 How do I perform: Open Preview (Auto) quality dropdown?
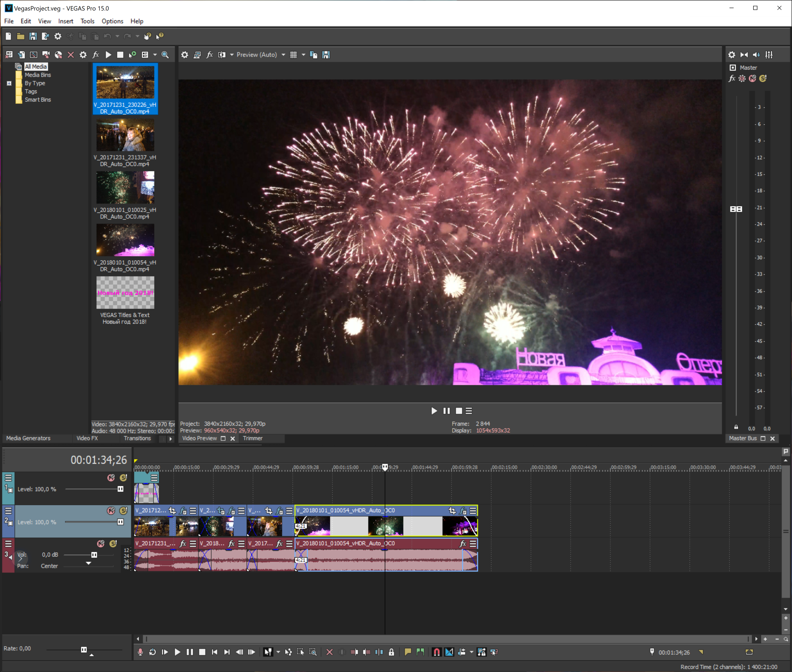coord(283,55)
